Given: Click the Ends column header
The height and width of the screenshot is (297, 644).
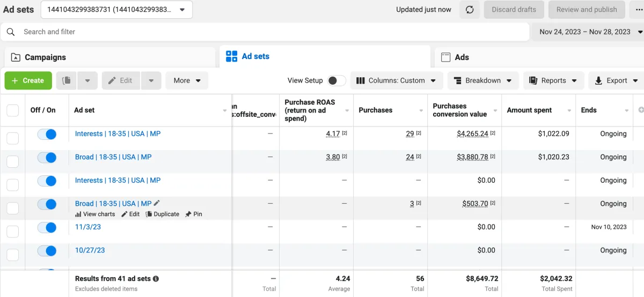Looking at the screenshot, I should (604, 110).
